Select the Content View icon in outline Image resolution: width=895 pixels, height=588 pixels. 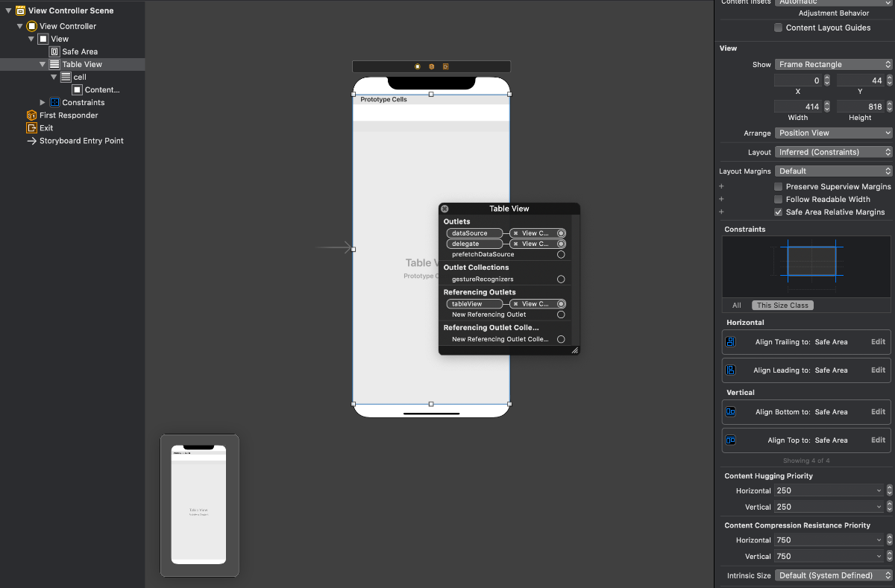coord(78,89)
